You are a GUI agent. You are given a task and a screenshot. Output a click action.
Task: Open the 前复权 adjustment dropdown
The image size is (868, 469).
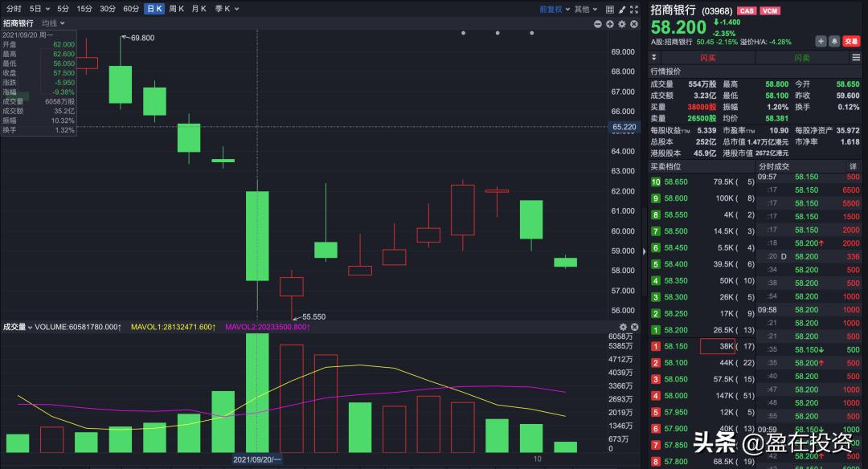[x=555, y=10]
